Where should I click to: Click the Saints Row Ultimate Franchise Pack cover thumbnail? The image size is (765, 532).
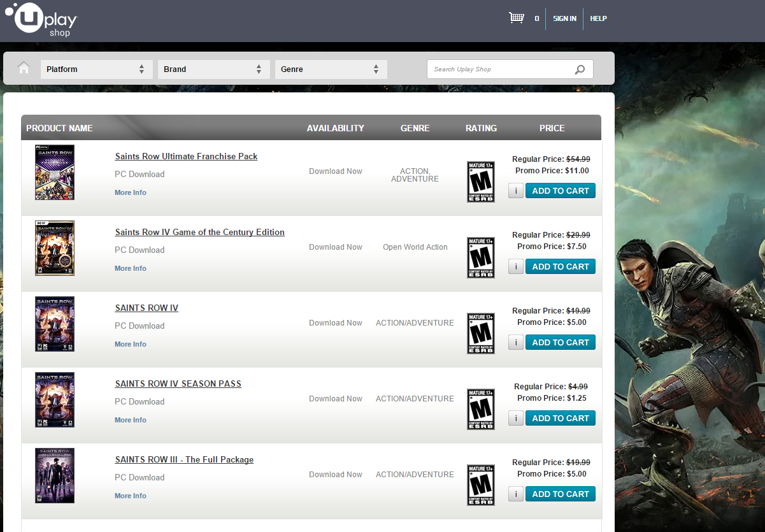point(55,172)
